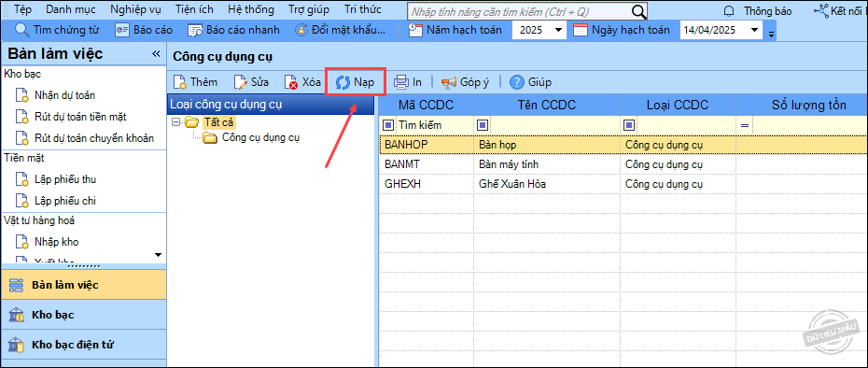Click the Năm hạch toán calendar icon

click(415, 30)
